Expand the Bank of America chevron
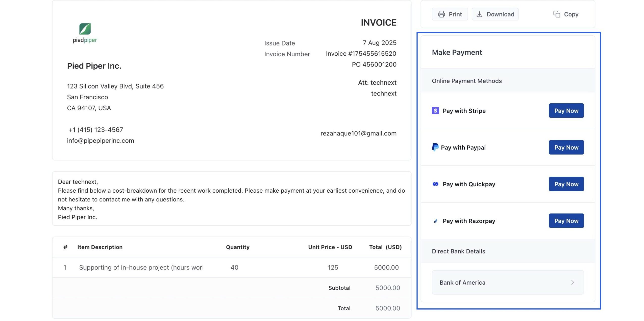 coord(572,282)
